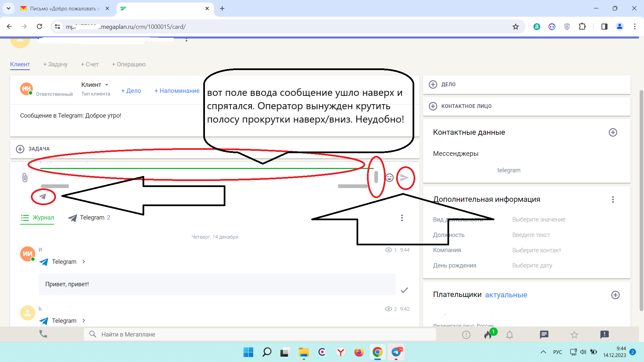View seen-by eye icon on the 9:44 message
Viewport: 644px width, 362px height.
388,250
